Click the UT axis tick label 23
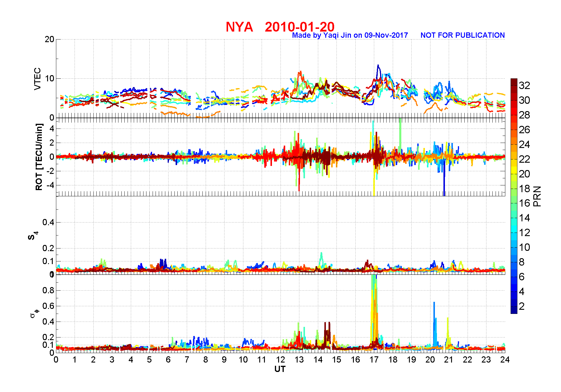 coord(486,360)
